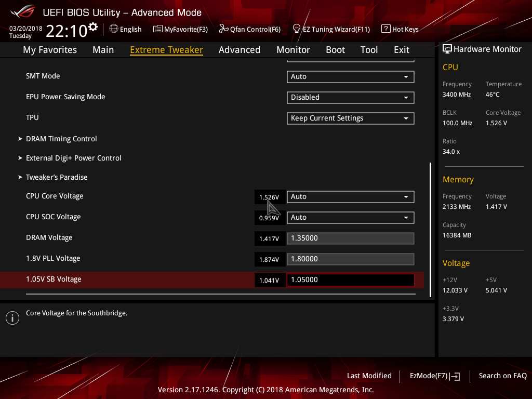Click the 0.959V SOC reading box
Viewport: 532px width, 399px height.
[270, 218]
